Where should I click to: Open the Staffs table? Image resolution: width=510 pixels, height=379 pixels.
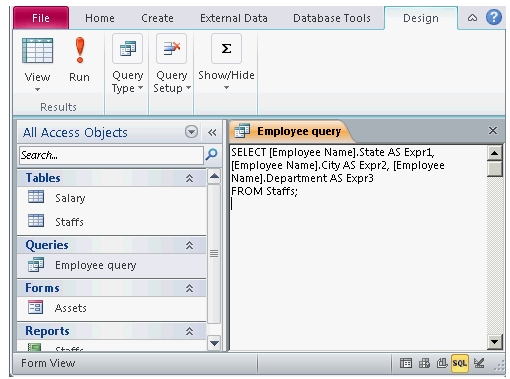[69, 222]
